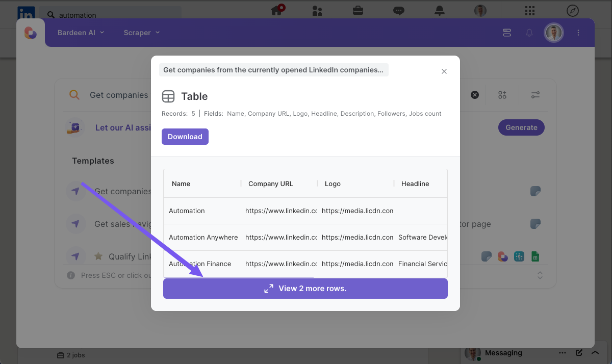The height and width of the screenshot is (364, 612).
Task: Open Bardeen activity list icon
Action: tap(506, 33)
